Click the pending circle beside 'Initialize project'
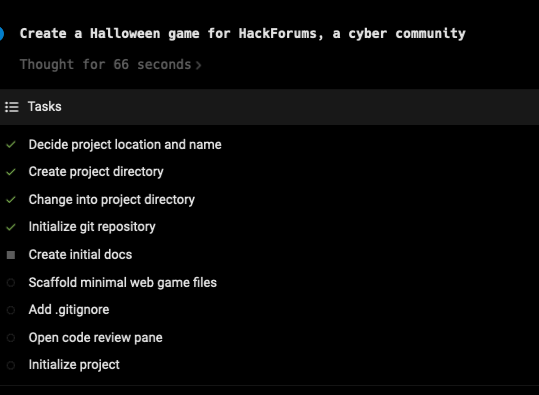The width and height of the screenshot is (539, 395). 11,365
